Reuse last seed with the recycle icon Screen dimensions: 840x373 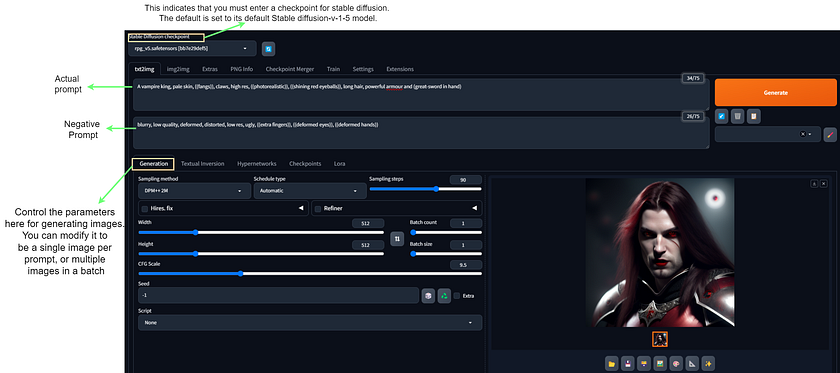tap(444, 296)
